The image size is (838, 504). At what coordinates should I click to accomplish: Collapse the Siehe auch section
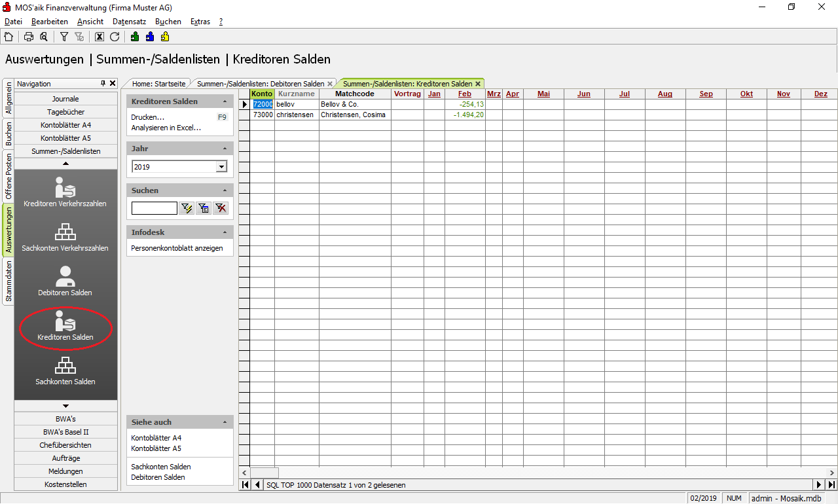225,423
